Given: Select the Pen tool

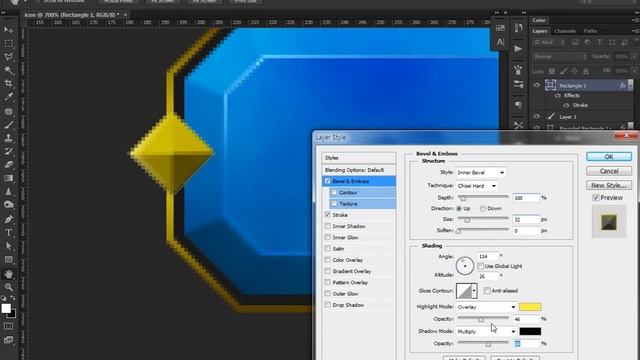Looking at the screenshot, I should pyautogui.click(x=8, y=219).
